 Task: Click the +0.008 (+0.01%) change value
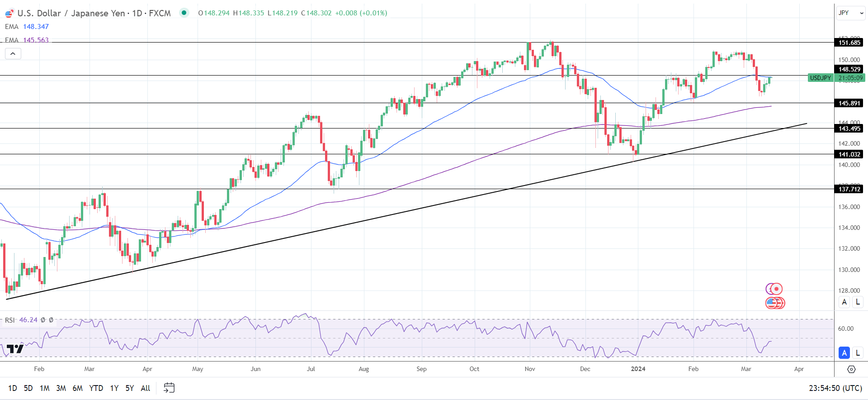[361, 13]
